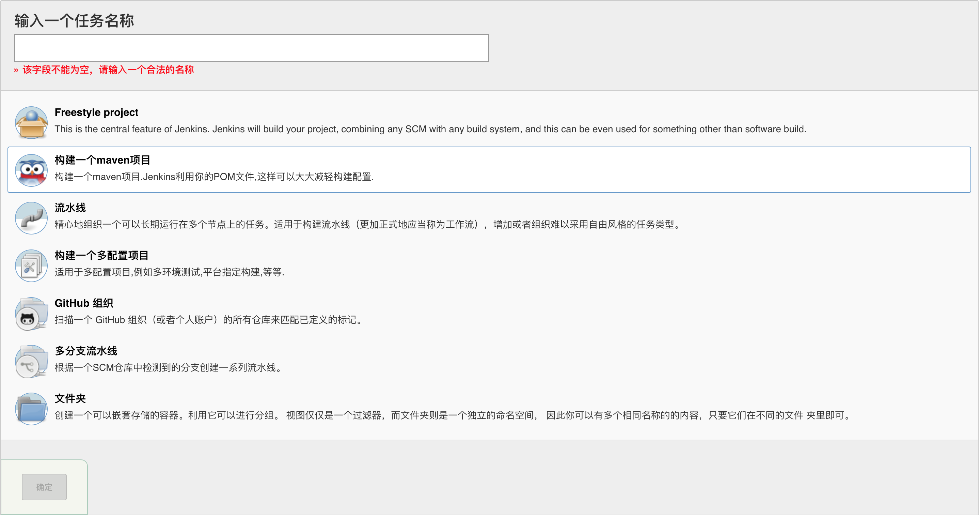Click the Freestyle description starting 'This is the central feature'

[430, 129]
